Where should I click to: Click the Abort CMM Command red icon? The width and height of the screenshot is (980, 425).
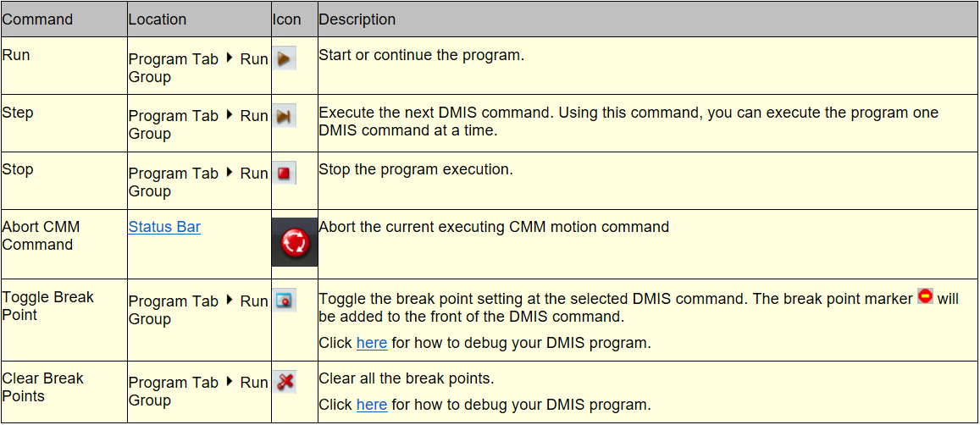pyautogui.click(x=295, y=242)
